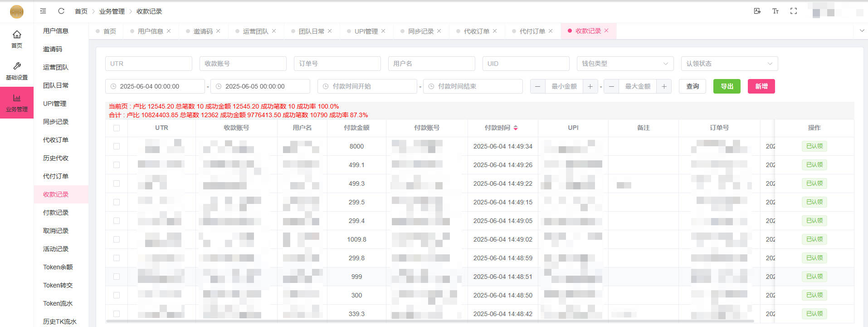Expand the tab list chevron at far right
868x327 pixels.
(862, 30)
